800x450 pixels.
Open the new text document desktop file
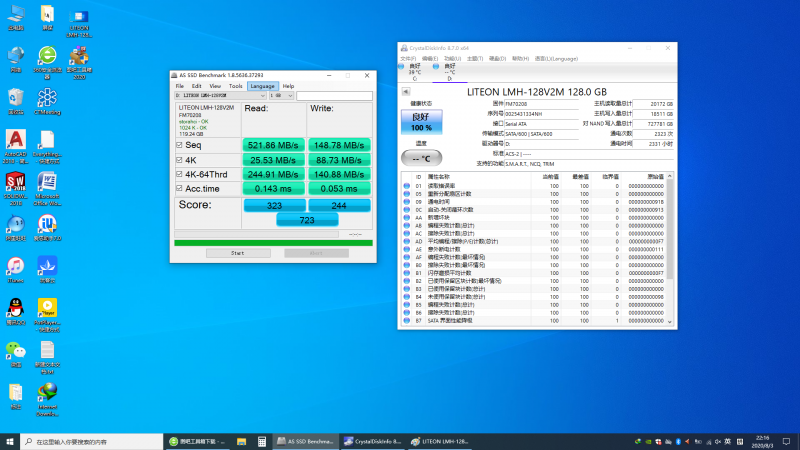pyautogui.click(x=47, y=357)
